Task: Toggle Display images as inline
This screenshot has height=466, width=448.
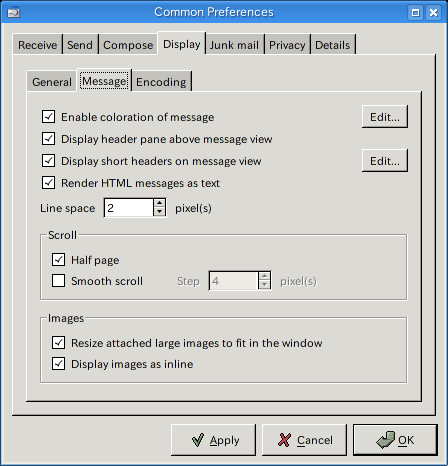Action: click(x=59, y=364)
